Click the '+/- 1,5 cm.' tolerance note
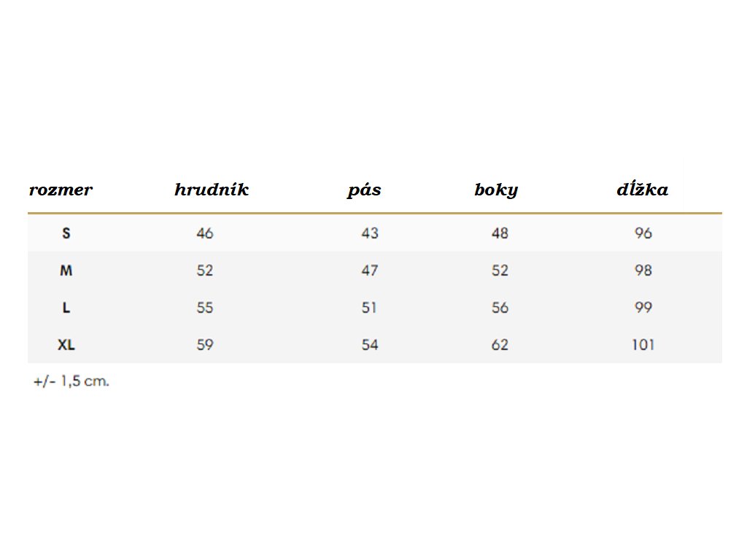Screen dimensions: 747x560 pos(71,381)
